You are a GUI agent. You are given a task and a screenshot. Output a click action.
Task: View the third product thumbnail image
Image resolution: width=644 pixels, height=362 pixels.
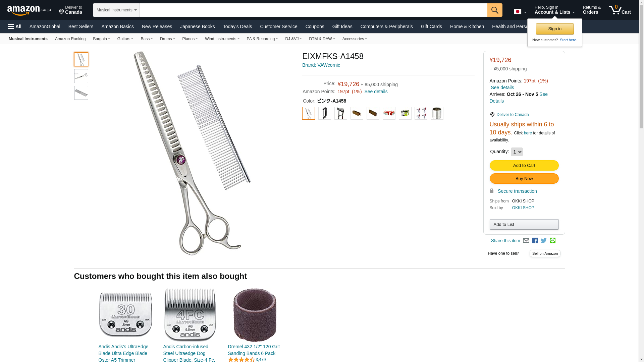(81, 93)
